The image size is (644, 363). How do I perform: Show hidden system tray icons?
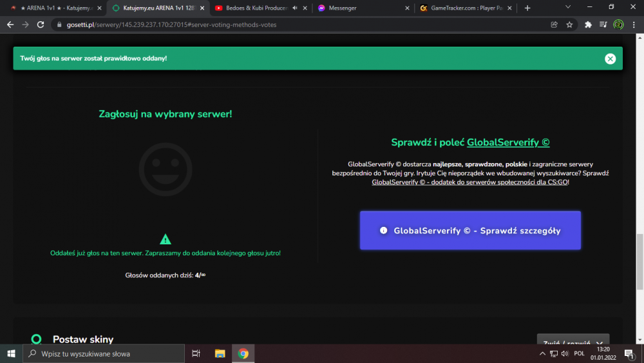(x=542, y=353)
